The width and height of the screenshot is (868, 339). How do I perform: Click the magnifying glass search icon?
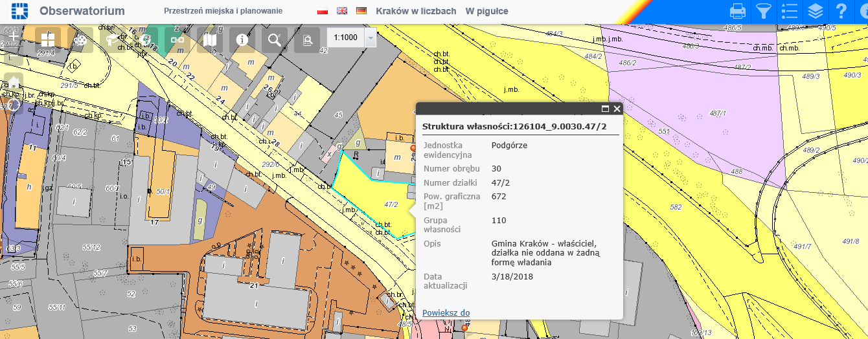(275, 39)
